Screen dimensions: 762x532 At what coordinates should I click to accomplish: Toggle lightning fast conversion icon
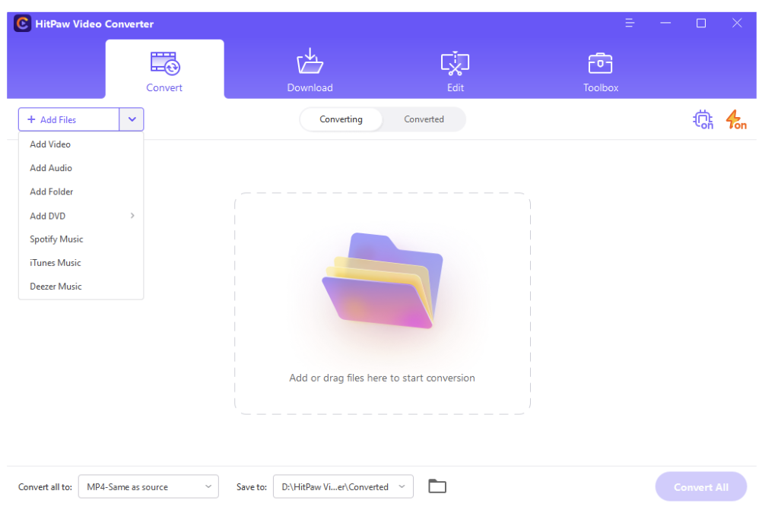pos(735,119)
